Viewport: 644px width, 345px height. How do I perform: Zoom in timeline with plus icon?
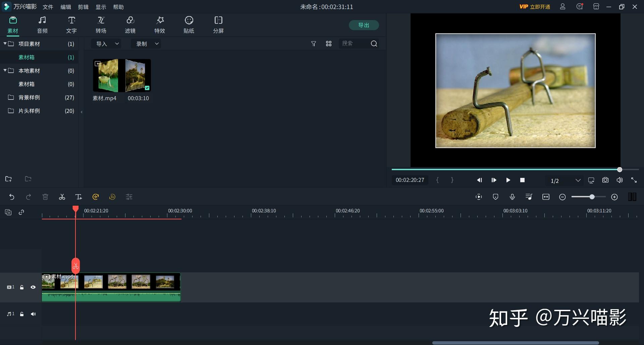614,197
